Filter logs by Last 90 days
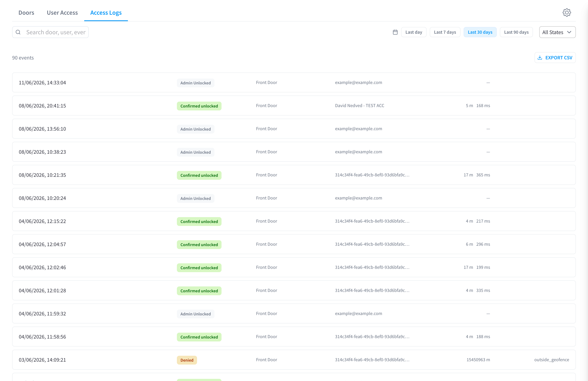 coord(516,32)
